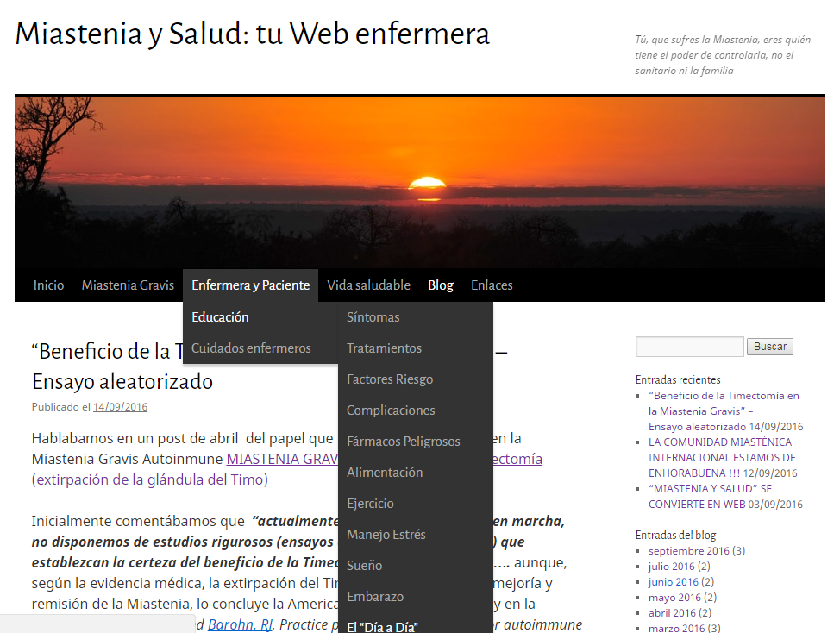The width and height of the screenshot is (840, 633).
Task: Select Fármacos Peligrosos submenu entry
Action: [403, 442]
